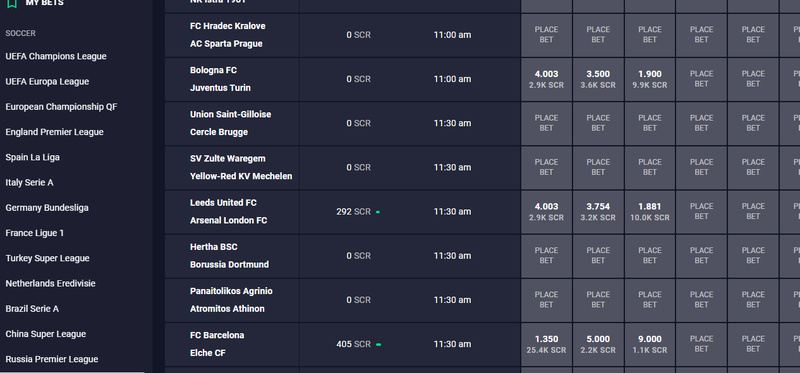Image resolution: width=800 pixels, height=373 pixels.
Task: Go to Germany Bundesliga matches
Action: coord(47,208)
